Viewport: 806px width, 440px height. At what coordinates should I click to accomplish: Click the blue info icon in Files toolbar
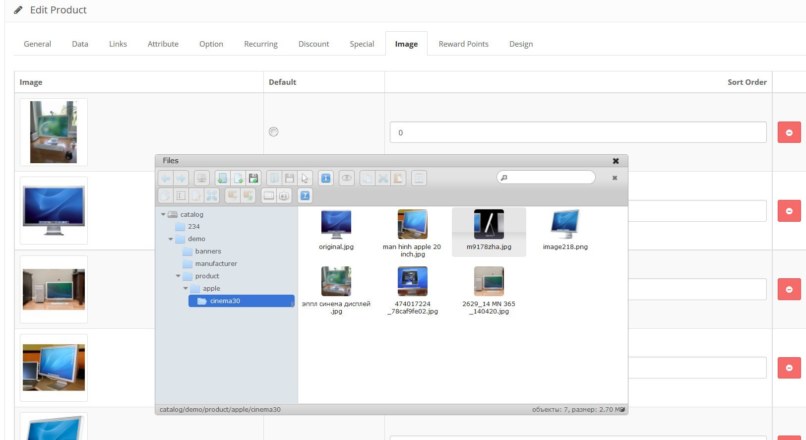point(326,178)
